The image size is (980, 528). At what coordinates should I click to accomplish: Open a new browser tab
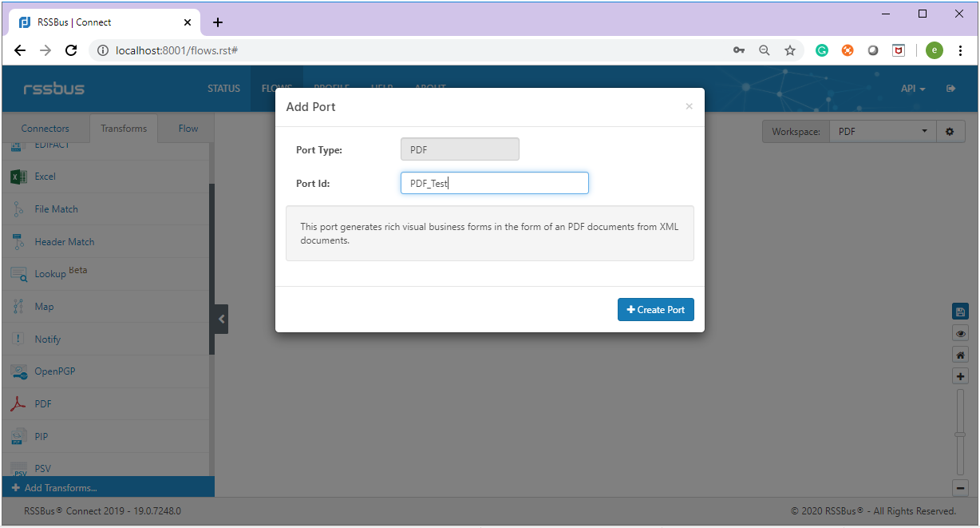point(218,22)
